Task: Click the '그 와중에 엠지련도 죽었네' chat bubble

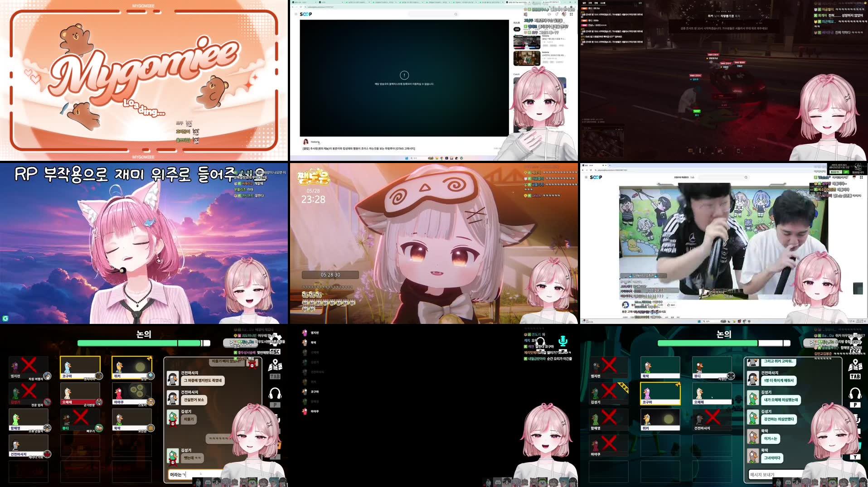Action: [x=203, y=381]
